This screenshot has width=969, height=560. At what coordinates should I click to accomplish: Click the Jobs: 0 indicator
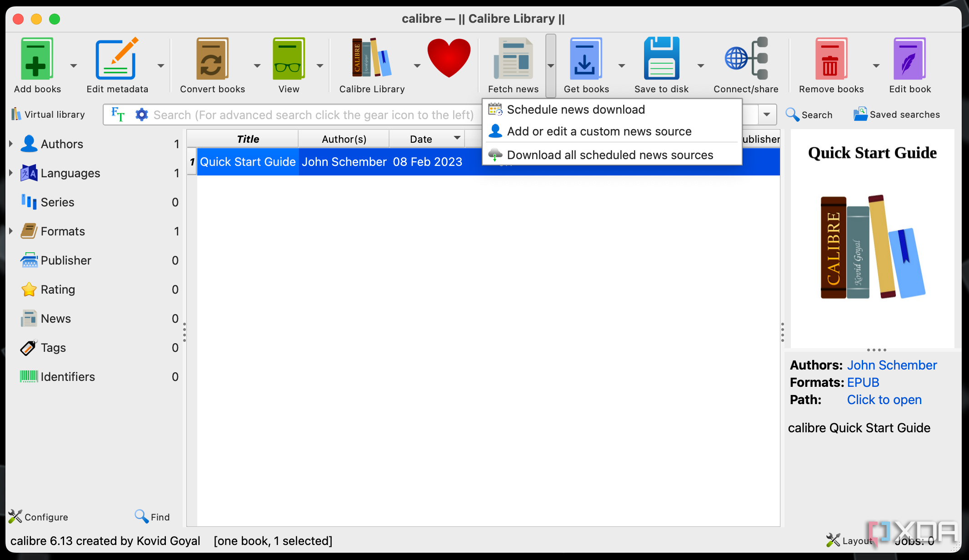pos(914,541)
